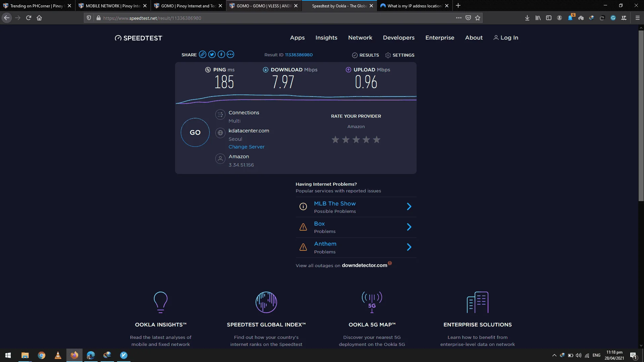Rate provider Amazon one star
The height and width of the screenshot is (362, 644).
(335, 139)
